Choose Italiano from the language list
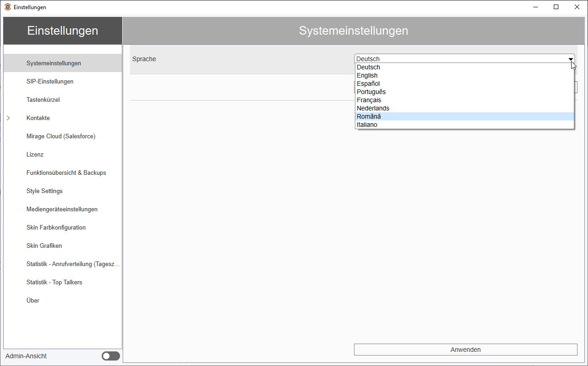Viewport: 588px width, 366px height. [464, 125]
